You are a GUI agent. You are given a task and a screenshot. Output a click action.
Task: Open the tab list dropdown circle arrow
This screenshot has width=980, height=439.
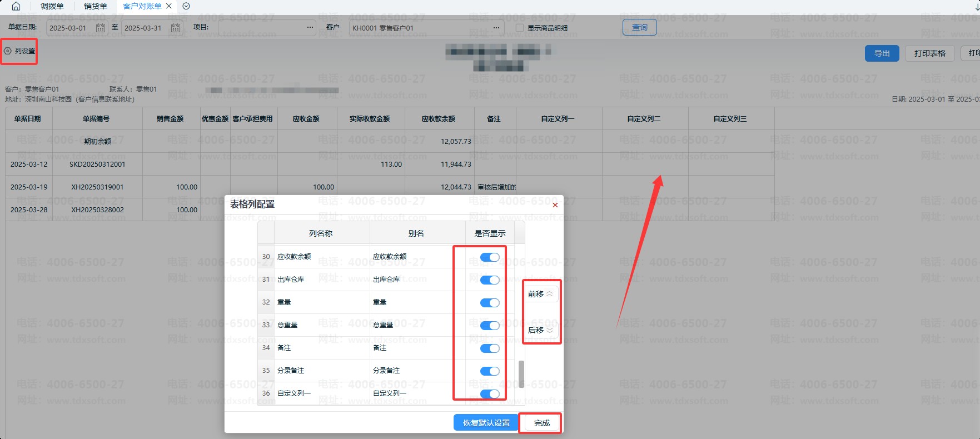click(x=186, y=6)
